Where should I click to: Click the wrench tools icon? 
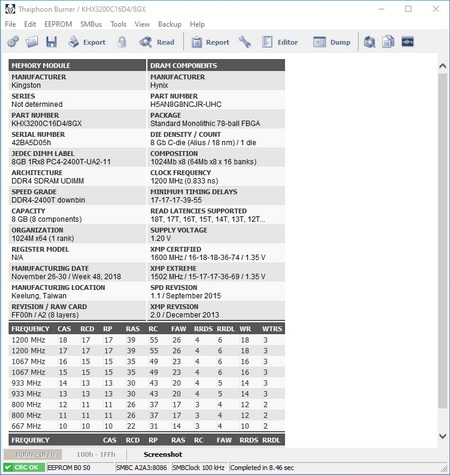click(x=245, y=42)
